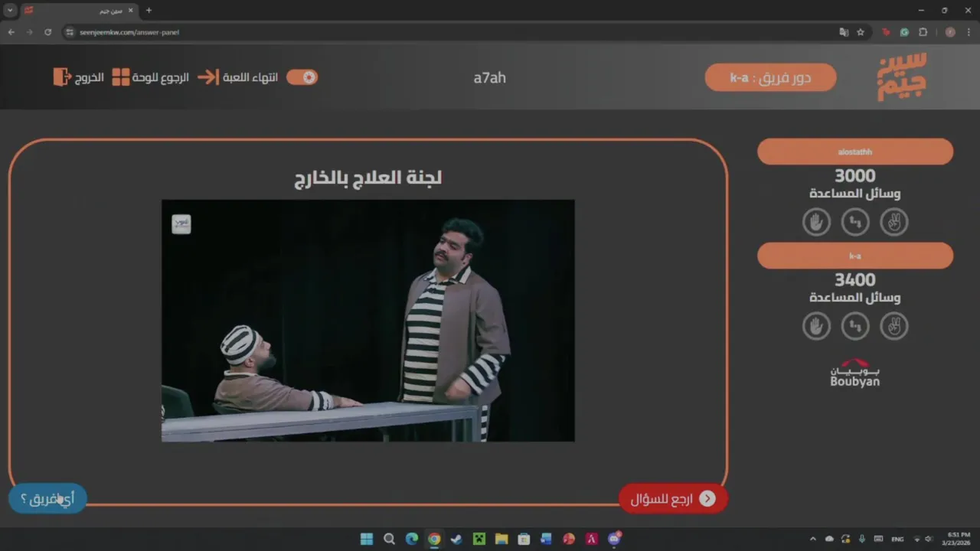Click the game name 'a7ah'
Screen dimensions: 980x551
tap(489, 77)
